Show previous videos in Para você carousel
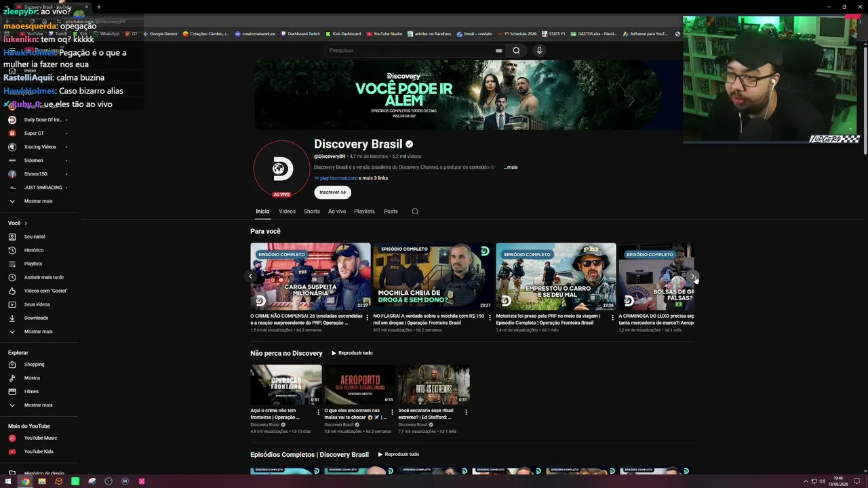The height and width of the screenshot is (488, 868). click(x=250, y=276)
